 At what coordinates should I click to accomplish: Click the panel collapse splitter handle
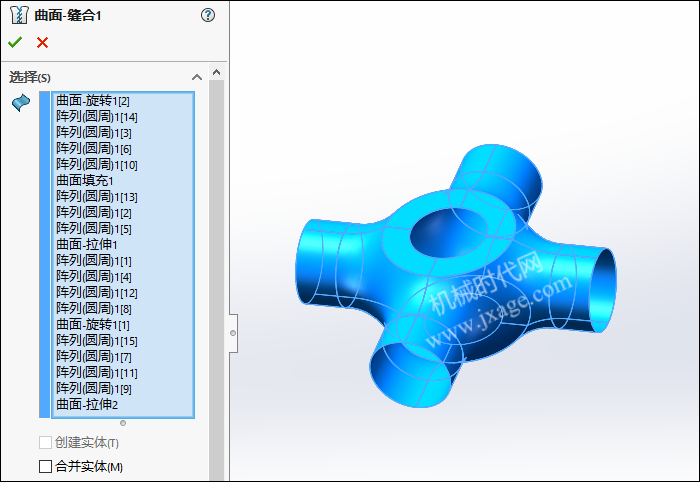click(233, 333)
